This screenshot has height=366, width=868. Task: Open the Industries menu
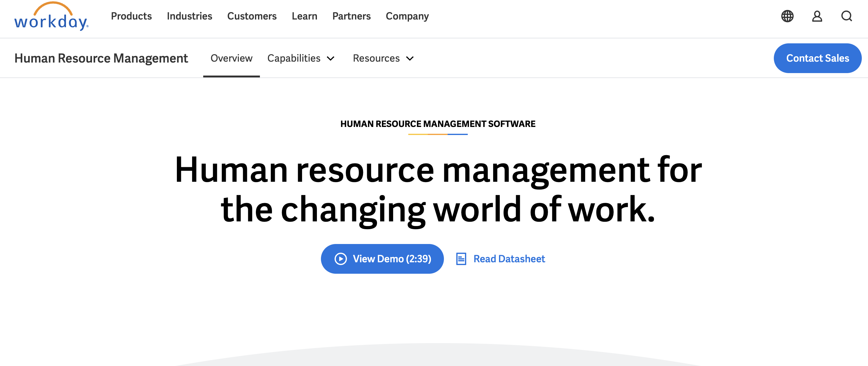189,16
